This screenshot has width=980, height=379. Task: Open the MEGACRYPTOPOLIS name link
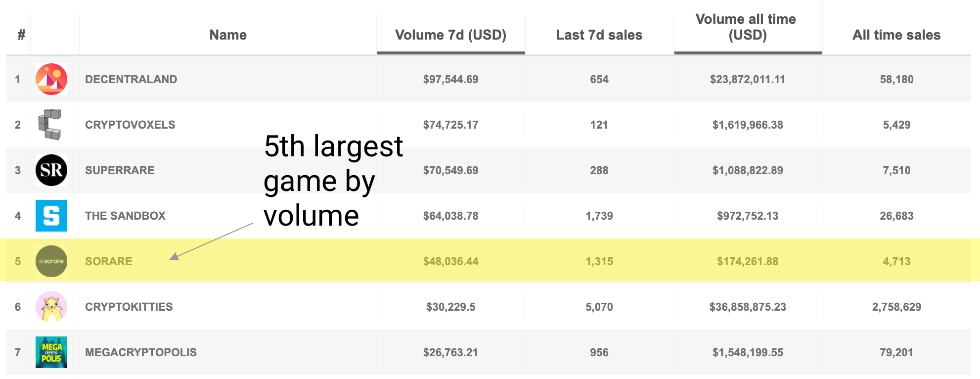pos(141,352)
